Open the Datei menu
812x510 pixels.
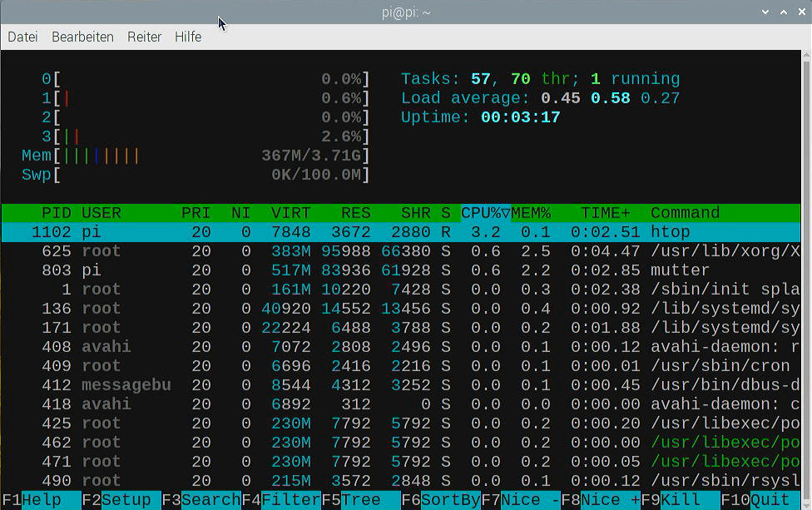pos(22,37)
